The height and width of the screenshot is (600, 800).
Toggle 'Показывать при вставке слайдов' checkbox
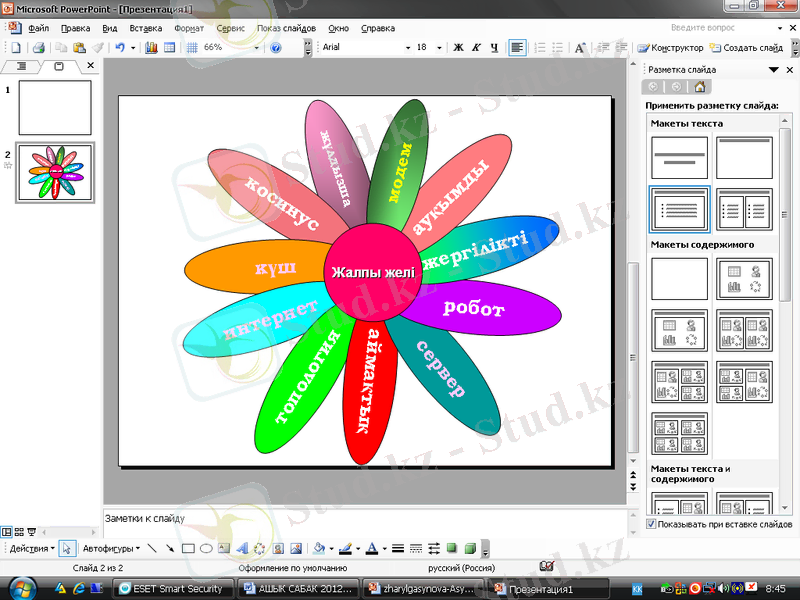click(651, 524)
